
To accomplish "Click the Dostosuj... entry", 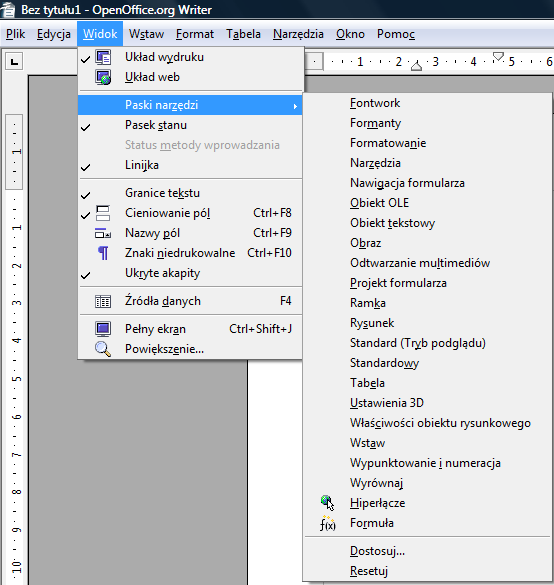I will tap(377, 551).
